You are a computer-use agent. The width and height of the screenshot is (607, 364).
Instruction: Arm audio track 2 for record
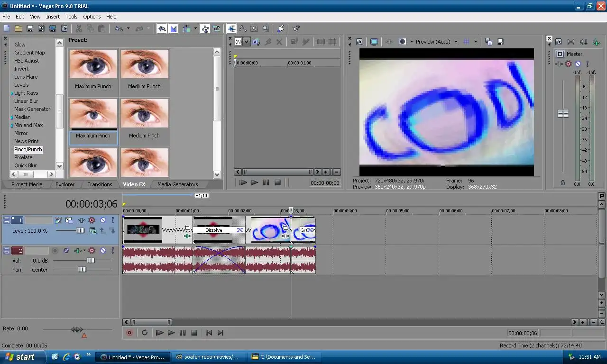[55, 251]
